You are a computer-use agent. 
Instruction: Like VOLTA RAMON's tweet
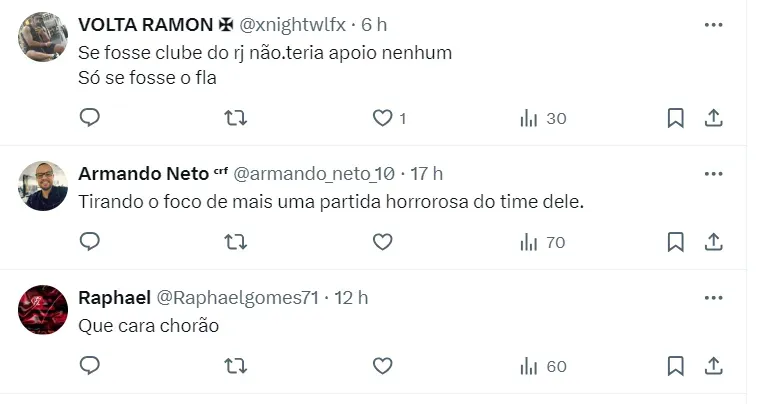click(x=382, y=118)
